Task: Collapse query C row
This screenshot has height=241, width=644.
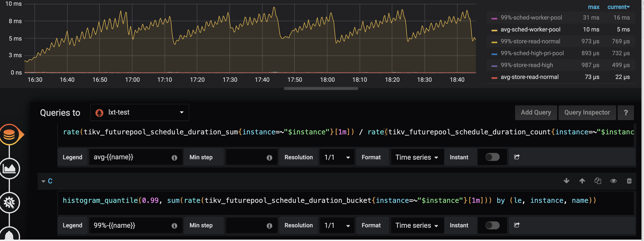Action: pos(44,181)
